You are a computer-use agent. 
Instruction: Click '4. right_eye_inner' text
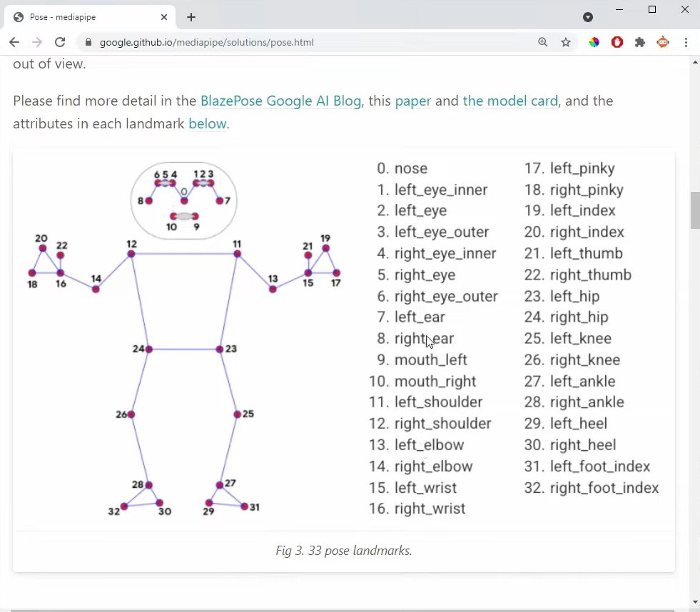coord(437,253)
